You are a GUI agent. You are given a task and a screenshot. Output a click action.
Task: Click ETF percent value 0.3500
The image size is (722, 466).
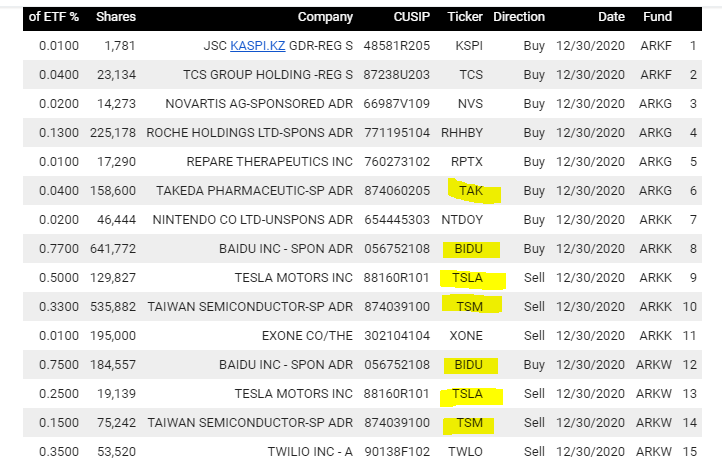click(59, 452)
